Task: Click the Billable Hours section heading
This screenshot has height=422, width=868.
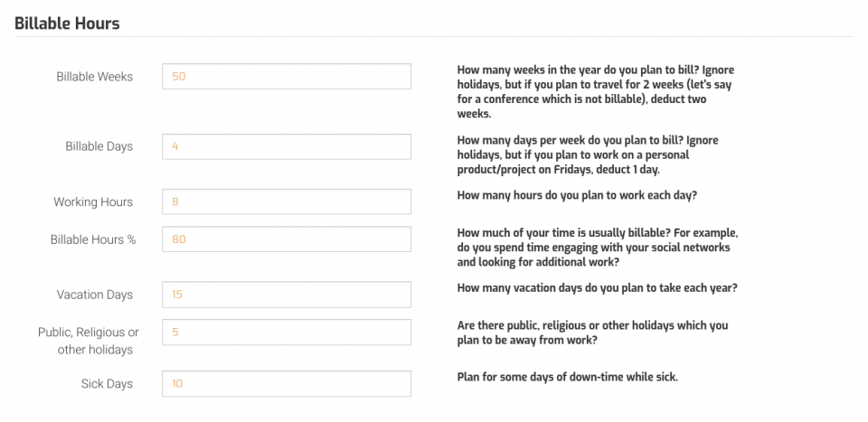Action: pos(67,23)
